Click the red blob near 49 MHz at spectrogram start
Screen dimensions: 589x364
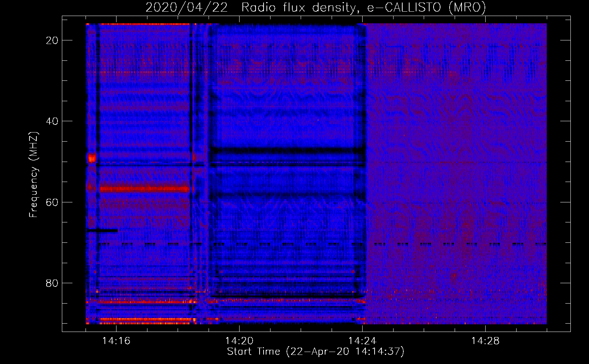click(91, 158)
